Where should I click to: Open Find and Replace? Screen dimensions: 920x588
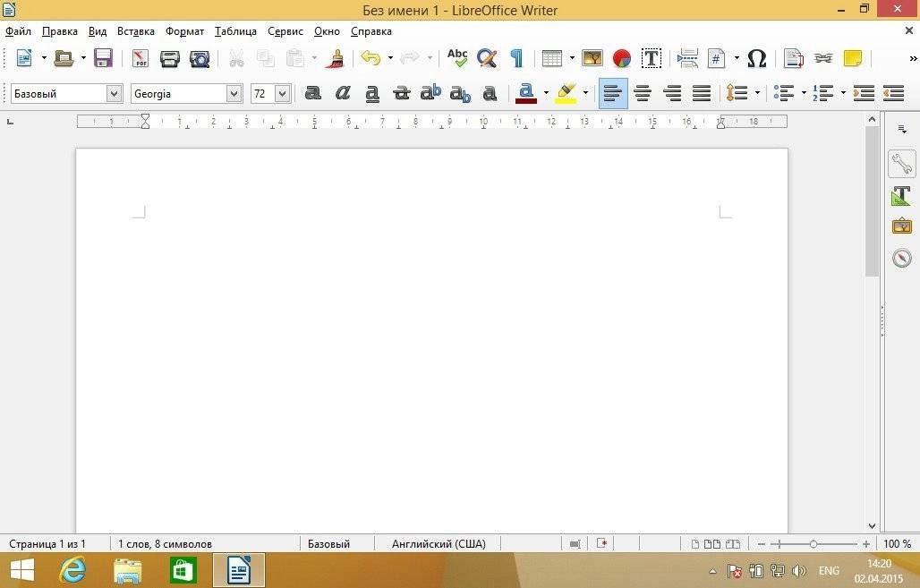(x=487, y=58)
